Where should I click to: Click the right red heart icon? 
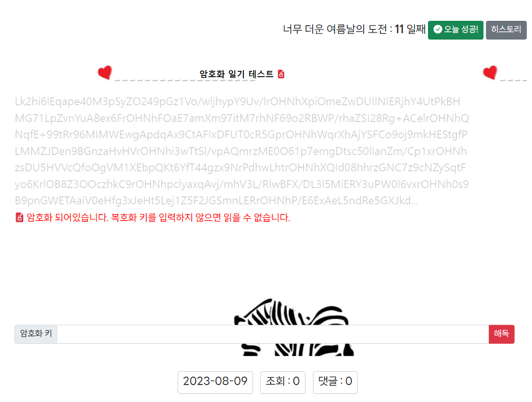tap(490, 72)
